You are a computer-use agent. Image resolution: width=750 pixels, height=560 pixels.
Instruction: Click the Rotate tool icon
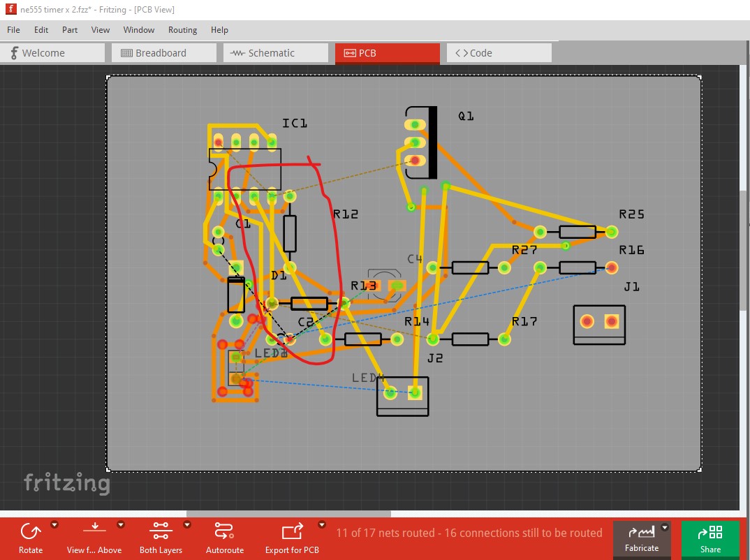[x=30, y=533]
